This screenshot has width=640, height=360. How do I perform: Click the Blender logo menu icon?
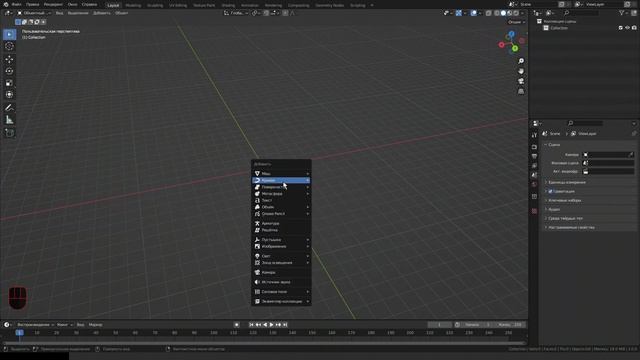(x=6, y=4)
